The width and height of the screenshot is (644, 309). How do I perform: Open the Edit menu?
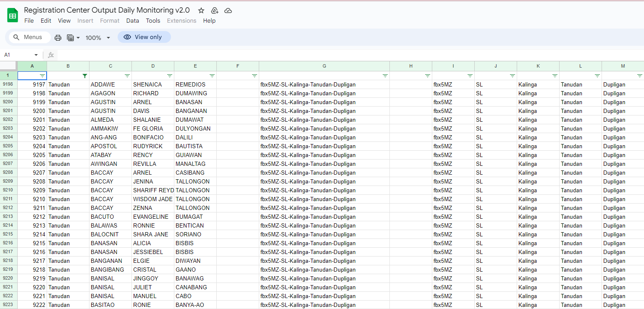pyautogui.click(x=46, y=21)
